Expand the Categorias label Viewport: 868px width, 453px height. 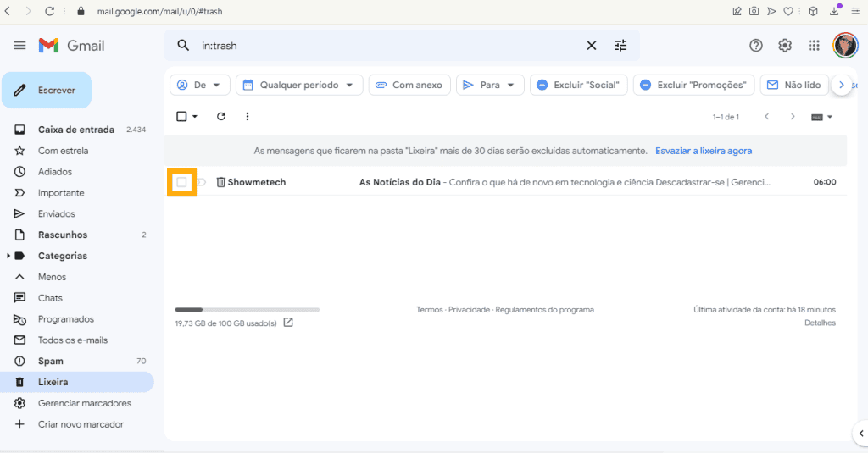point(8,256)
